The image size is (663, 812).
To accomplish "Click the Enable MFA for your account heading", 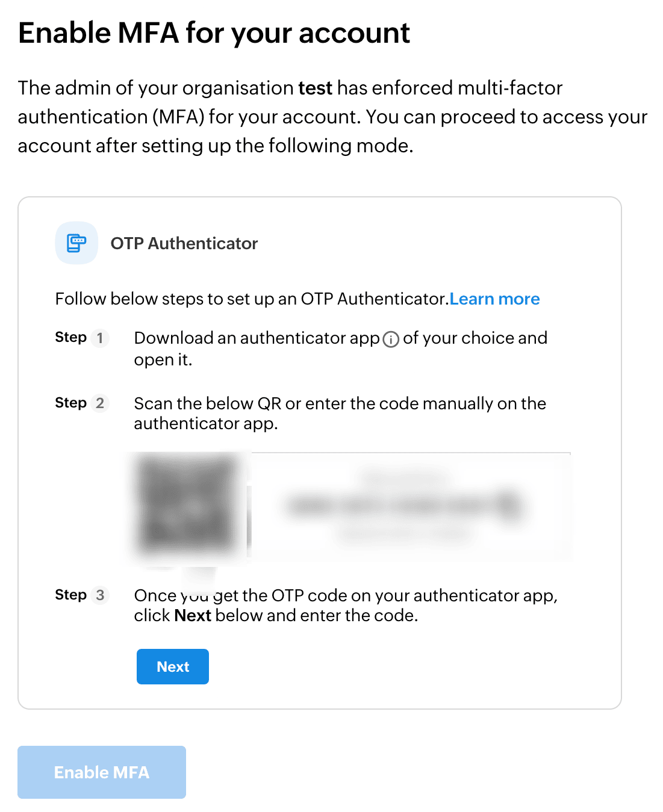I will pyautogui.click(x=214, y=33).
